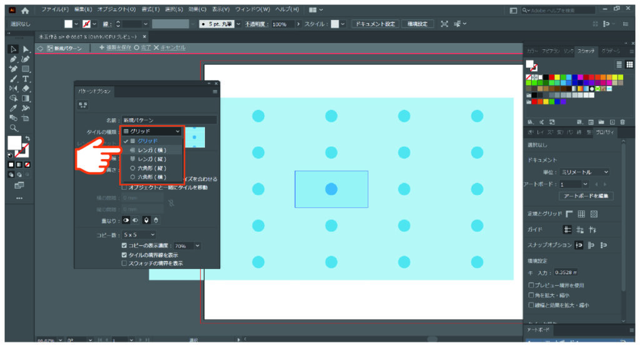Expand the stroke color dropdown arrow
Viewport: 640px width, 364px height.
click(x=94, y=24)
